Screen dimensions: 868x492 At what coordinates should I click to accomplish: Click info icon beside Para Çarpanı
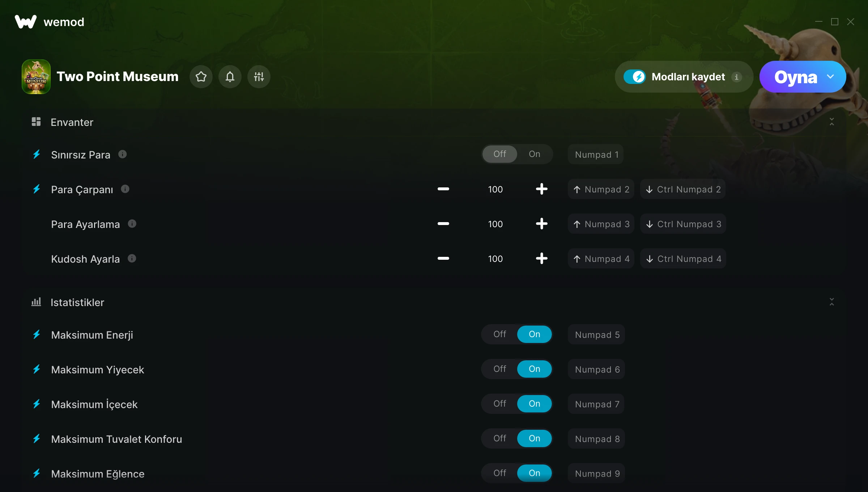[x=125, y=189]
